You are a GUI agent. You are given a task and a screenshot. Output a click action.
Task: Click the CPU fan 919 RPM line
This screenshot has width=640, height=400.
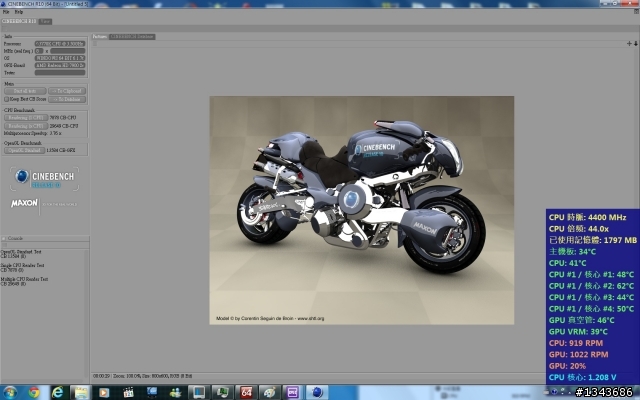click(x=576, y=343)
